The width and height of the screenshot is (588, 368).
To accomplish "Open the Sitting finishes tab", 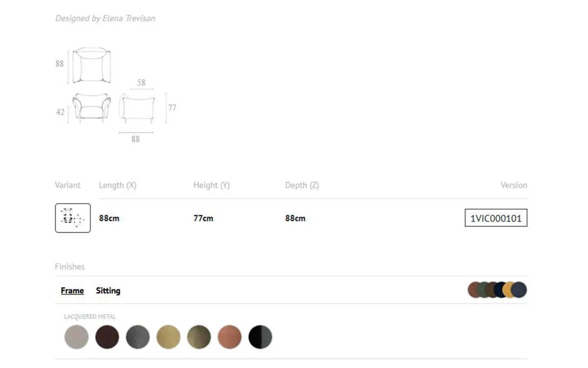I will coord(108,291).
